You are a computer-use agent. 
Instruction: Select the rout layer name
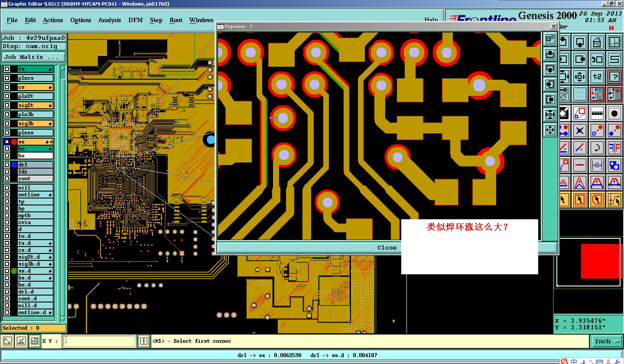tap(35, 179)
